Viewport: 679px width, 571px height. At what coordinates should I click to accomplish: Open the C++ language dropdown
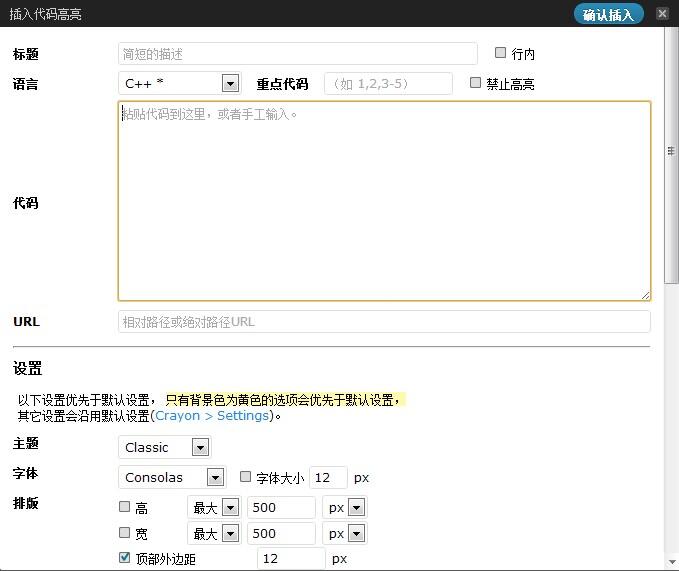point(180,83)
